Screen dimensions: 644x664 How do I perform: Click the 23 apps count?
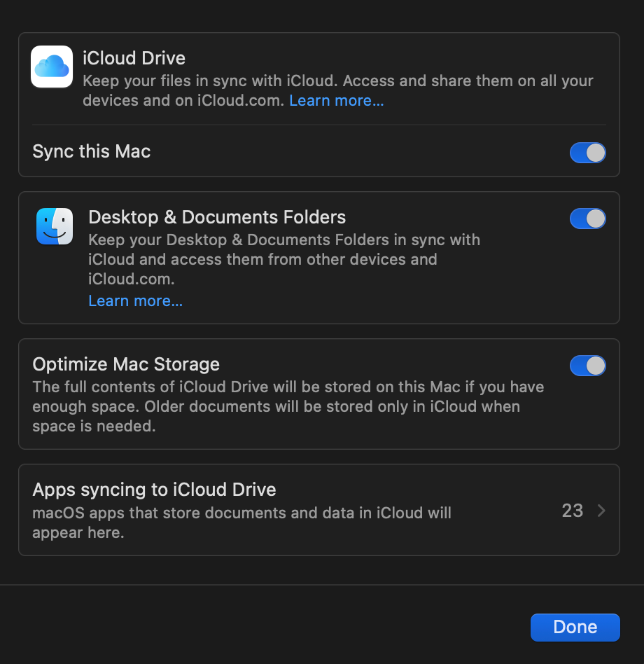click(x=572, y=511)
